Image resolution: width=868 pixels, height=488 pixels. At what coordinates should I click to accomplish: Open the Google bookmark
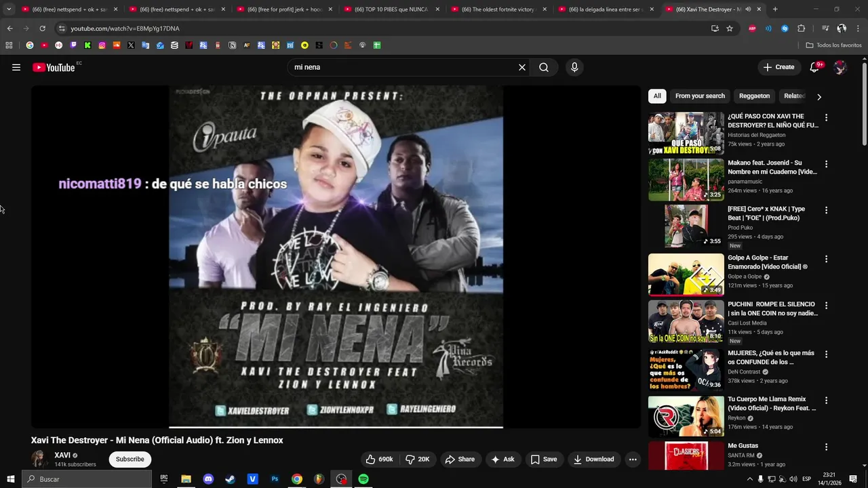[x=30, y=45]
